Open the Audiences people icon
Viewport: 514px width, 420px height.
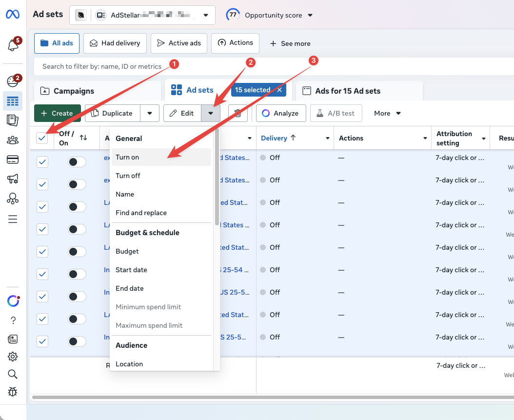(13, 140)
